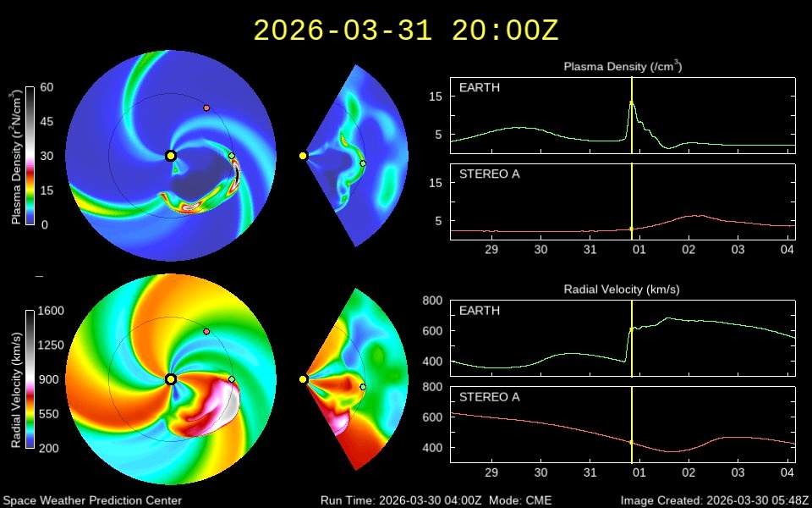Click the Plasma Density (/cm³) chart heading
The height and width of the screenshot is (508, 812).
[624, 66]
